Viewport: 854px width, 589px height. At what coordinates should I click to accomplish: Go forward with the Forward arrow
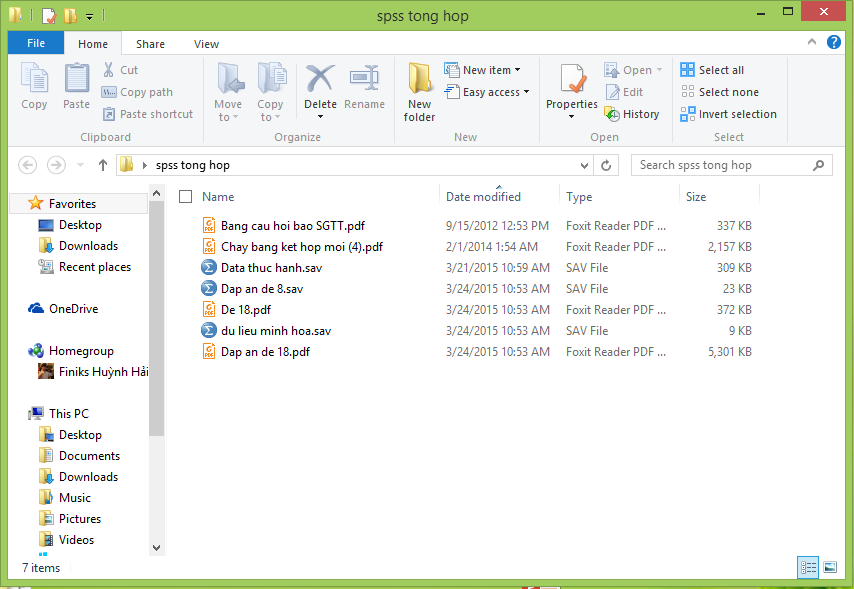point(56,165)
